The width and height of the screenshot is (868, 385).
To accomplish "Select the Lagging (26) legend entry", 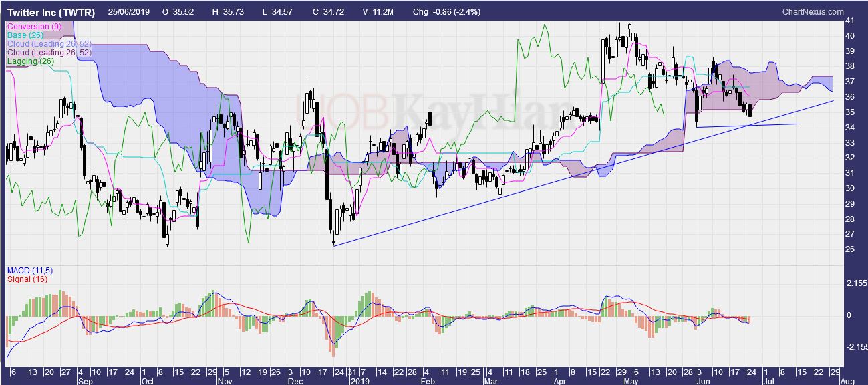I will pos(31,61).
